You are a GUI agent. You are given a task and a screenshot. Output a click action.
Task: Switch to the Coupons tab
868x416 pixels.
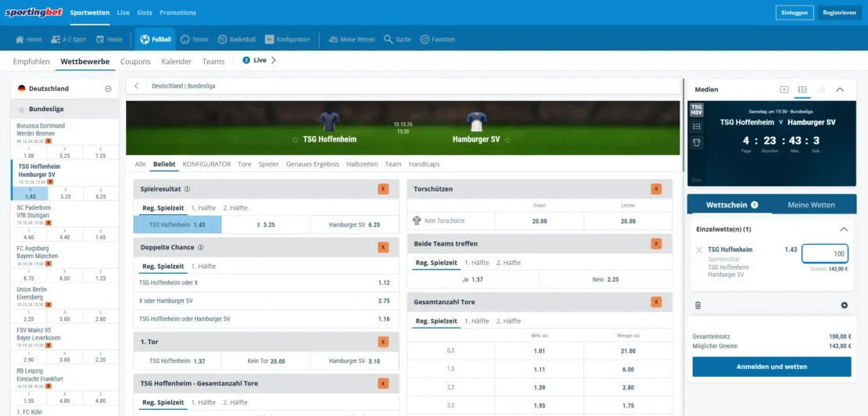click(135, 62)
